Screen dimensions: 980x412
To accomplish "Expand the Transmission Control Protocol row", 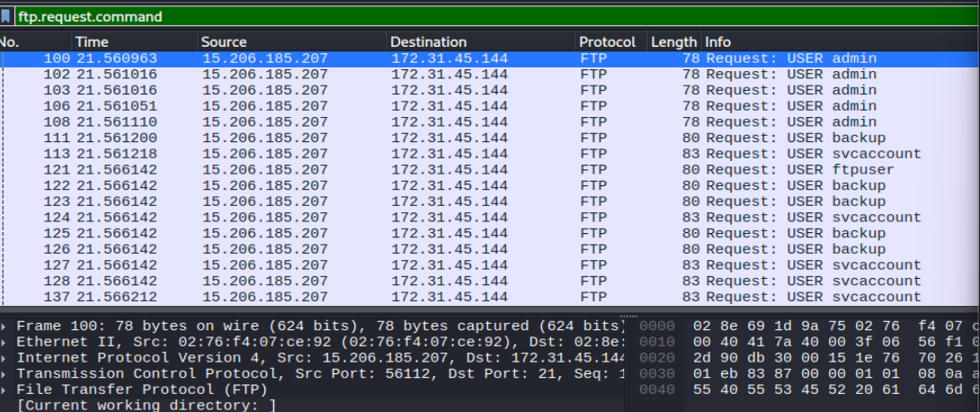I will 5,374.
